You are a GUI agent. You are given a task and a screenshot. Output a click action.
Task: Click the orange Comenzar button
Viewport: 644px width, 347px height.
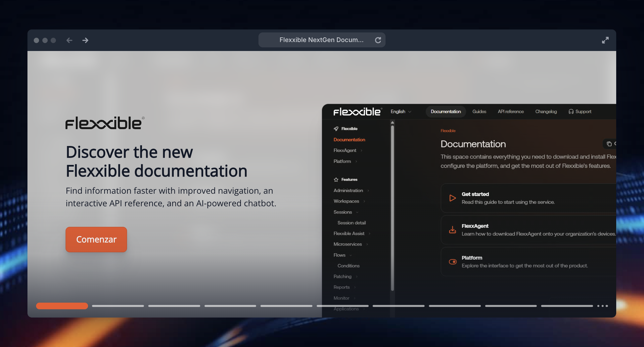pos(96,239)
